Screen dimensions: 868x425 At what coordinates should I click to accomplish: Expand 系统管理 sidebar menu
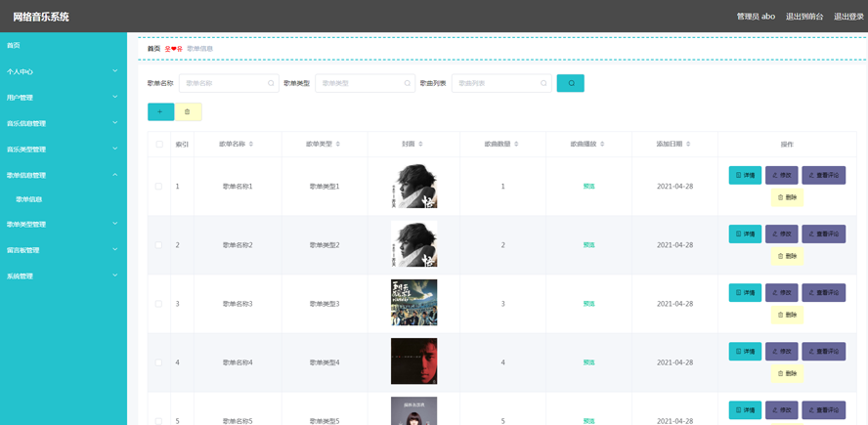click(64, 276)
